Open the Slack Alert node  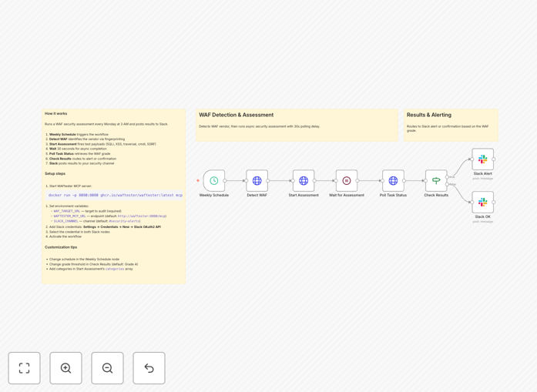click(483, 159)
